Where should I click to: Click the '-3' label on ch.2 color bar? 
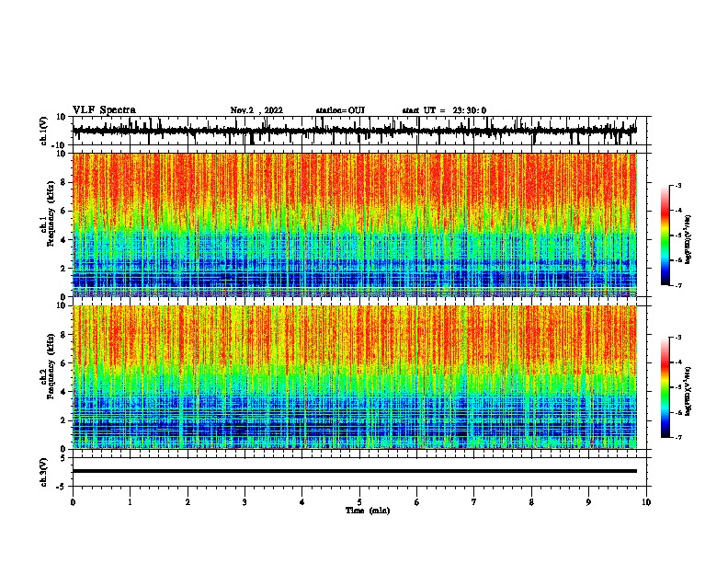677,338
